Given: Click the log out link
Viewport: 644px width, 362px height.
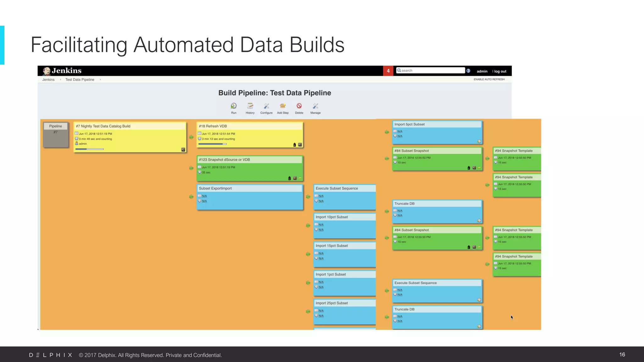Looking at the screenshot, I should 500,71.
